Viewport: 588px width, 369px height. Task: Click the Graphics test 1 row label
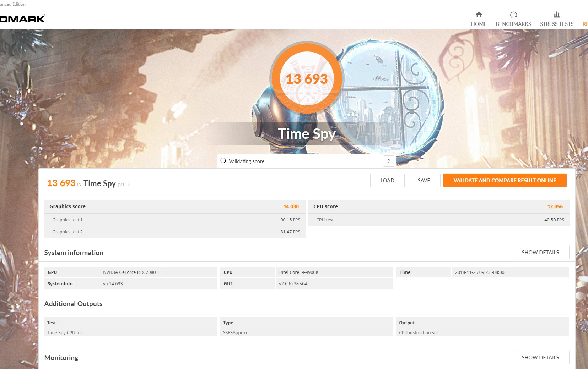[x=68, y=220]
